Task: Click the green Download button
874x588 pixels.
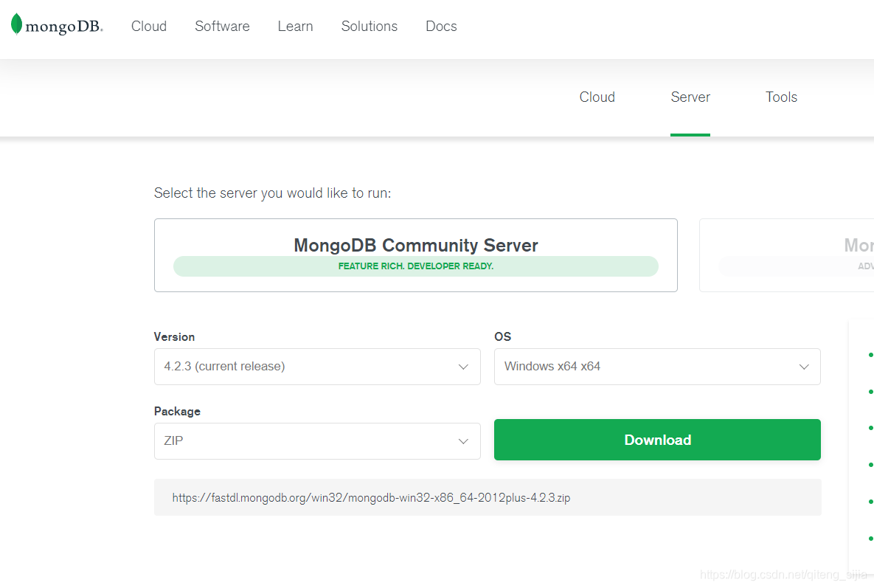Action: 657,440
